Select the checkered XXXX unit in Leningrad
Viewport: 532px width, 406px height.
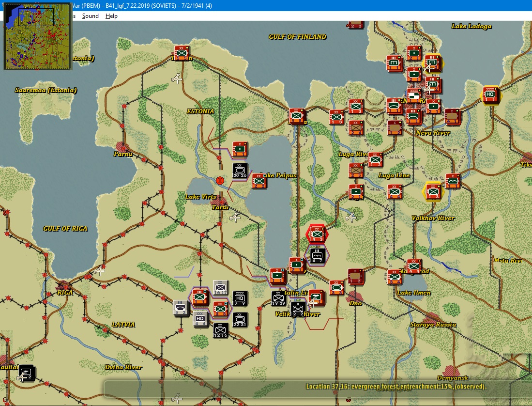click(414, 95)
